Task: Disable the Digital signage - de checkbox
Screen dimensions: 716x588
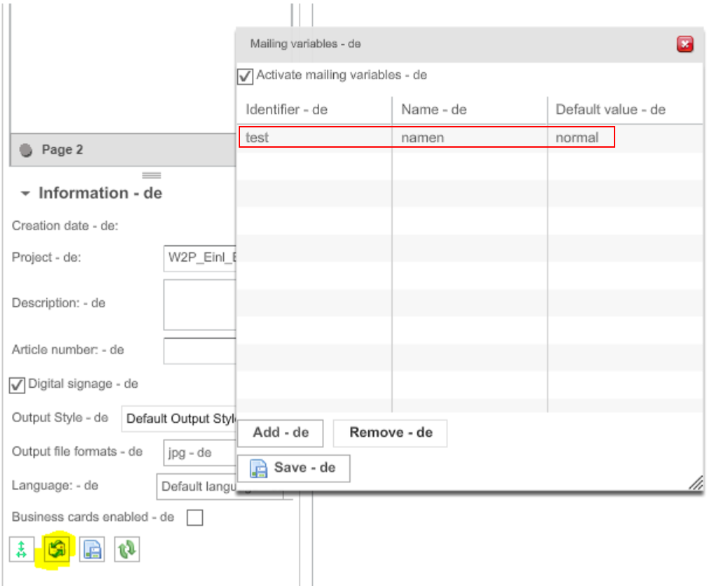Action: coord(17,384)
